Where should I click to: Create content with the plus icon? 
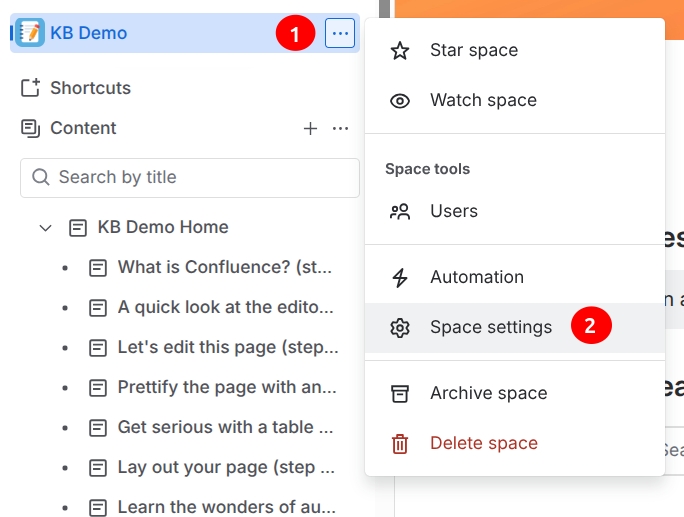point(310,128)
